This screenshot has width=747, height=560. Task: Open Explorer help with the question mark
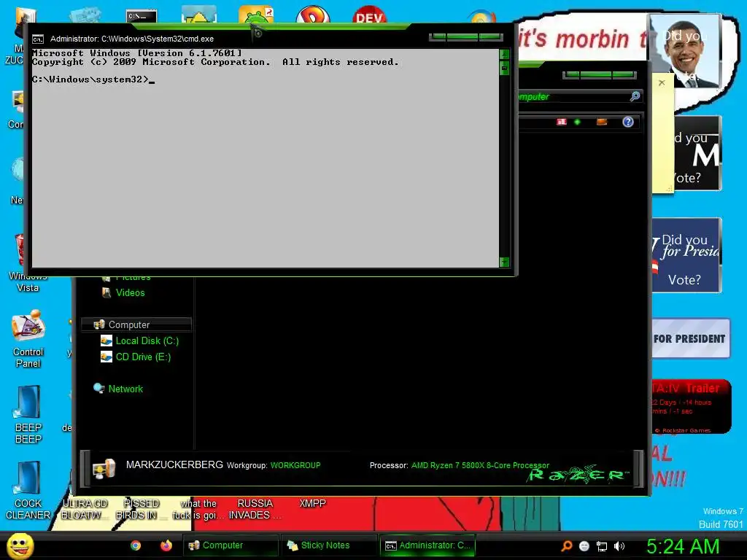628,122
